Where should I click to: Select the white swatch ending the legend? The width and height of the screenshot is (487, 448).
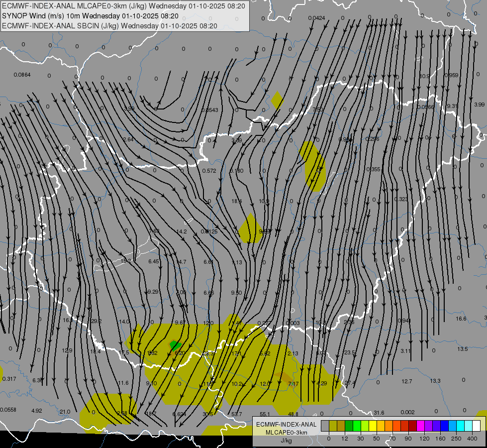[476, 426]
